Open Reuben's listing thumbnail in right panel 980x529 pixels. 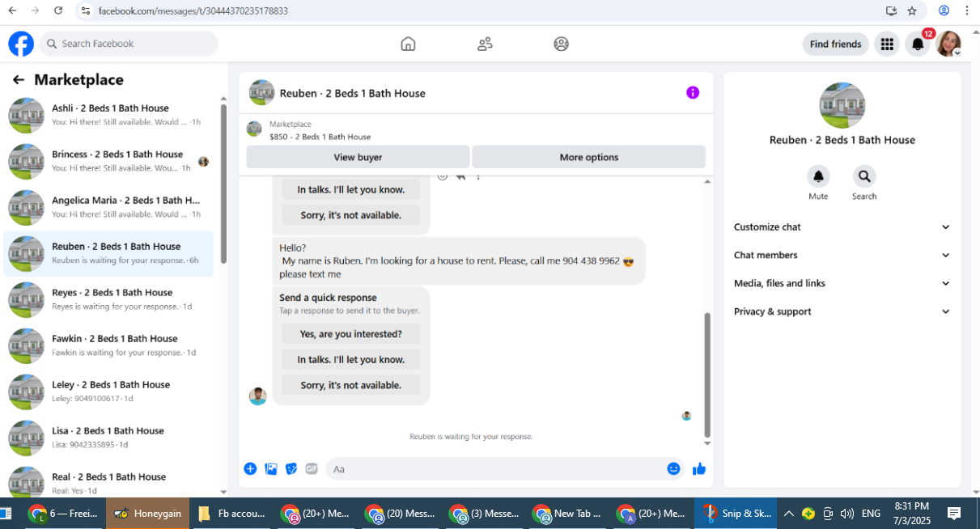(842, 105)
